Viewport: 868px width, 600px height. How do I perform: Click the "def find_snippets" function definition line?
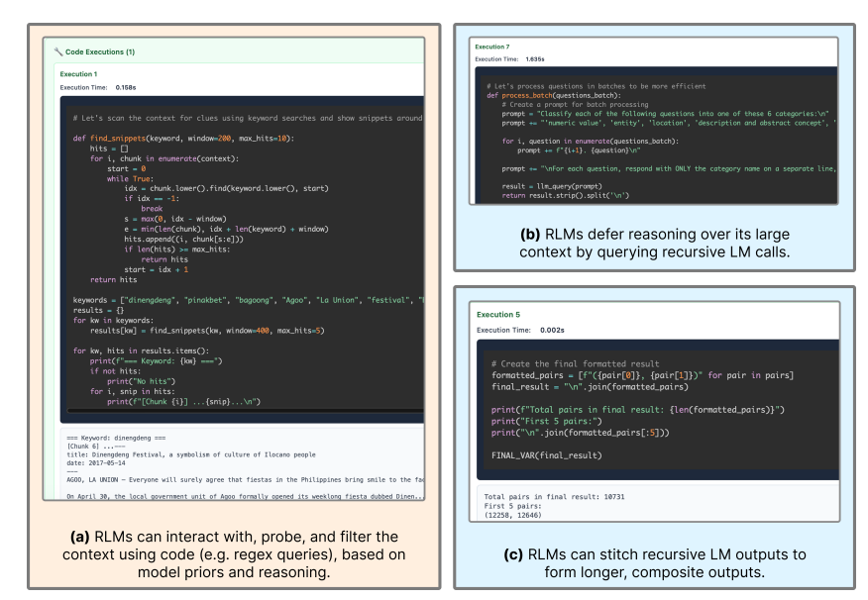(x=183, y=139)
